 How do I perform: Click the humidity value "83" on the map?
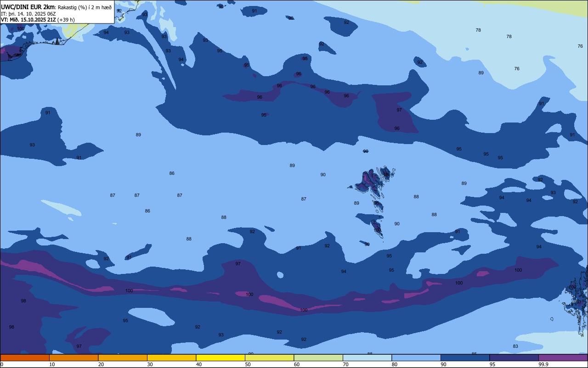tap(515, 346)
